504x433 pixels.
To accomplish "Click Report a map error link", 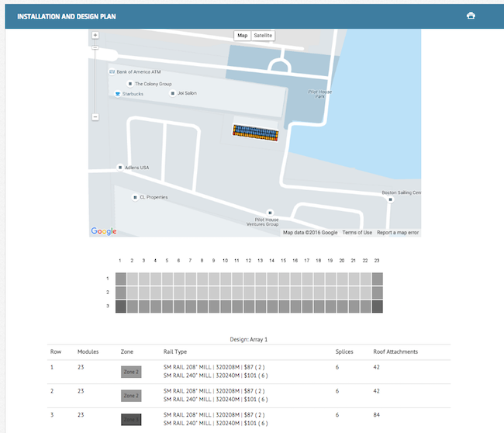I will [x=397, y=232].
